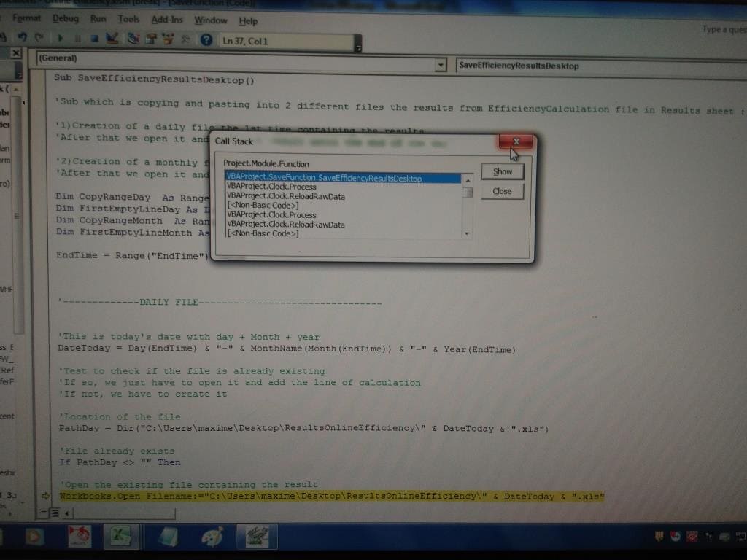This screenshot has height=560, width=747.
Task: Toggle Design Mode icon in toolbar
Action: coord(112,39)
